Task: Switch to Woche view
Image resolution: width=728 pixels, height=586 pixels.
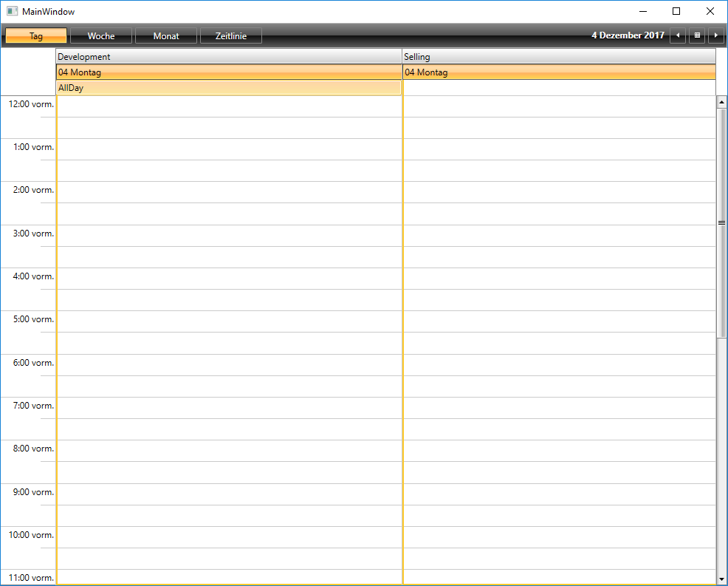Action: 101,35
